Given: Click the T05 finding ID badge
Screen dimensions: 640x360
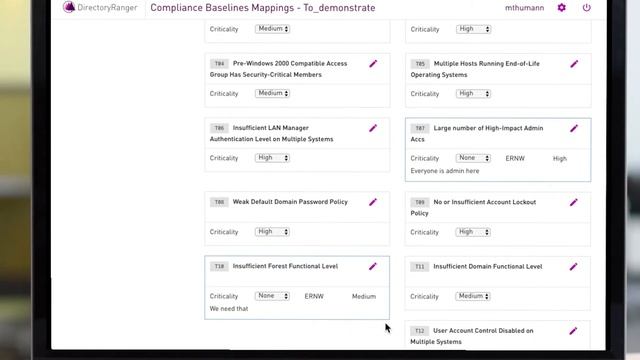Looking at the screenshot, I should [x=420, y=64].
